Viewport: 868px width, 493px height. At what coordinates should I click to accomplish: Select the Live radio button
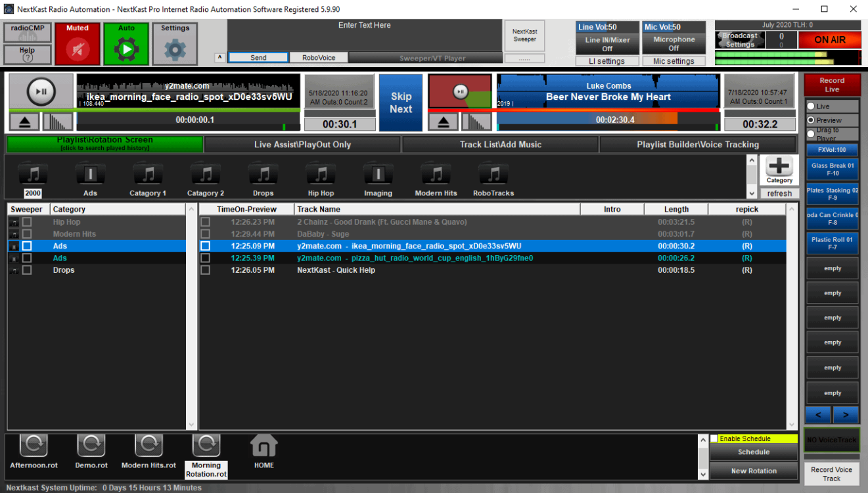click(811, 106)
